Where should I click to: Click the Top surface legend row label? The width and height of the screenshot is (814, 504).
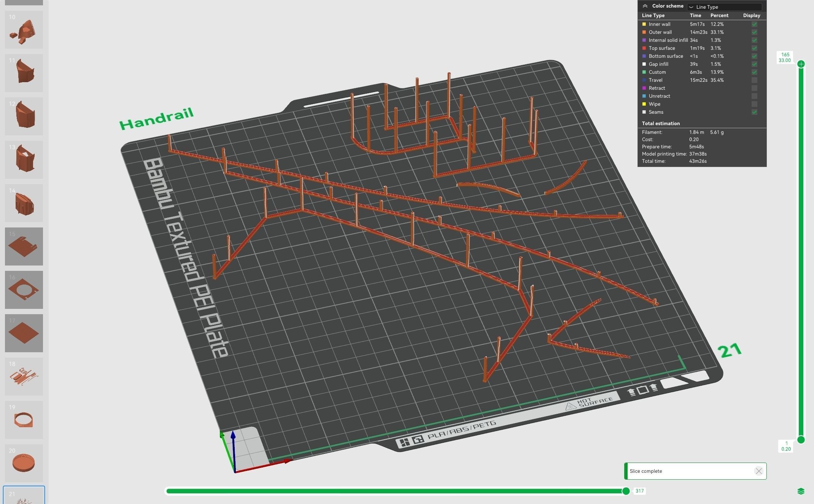(662, 48)
